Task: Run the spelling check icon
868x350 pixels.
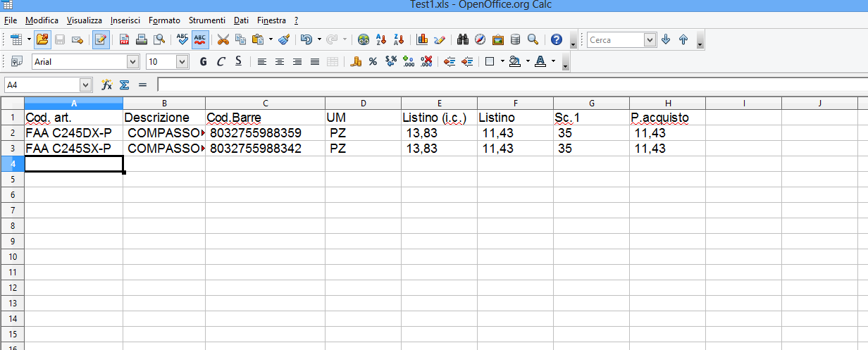Action: [182, 40]
